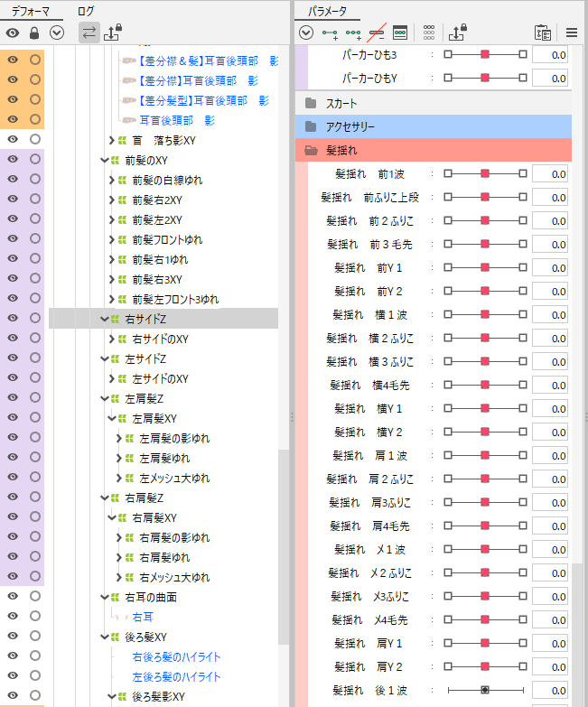Click the パーカーひも3 slider handle

click(x=485, y=54)
